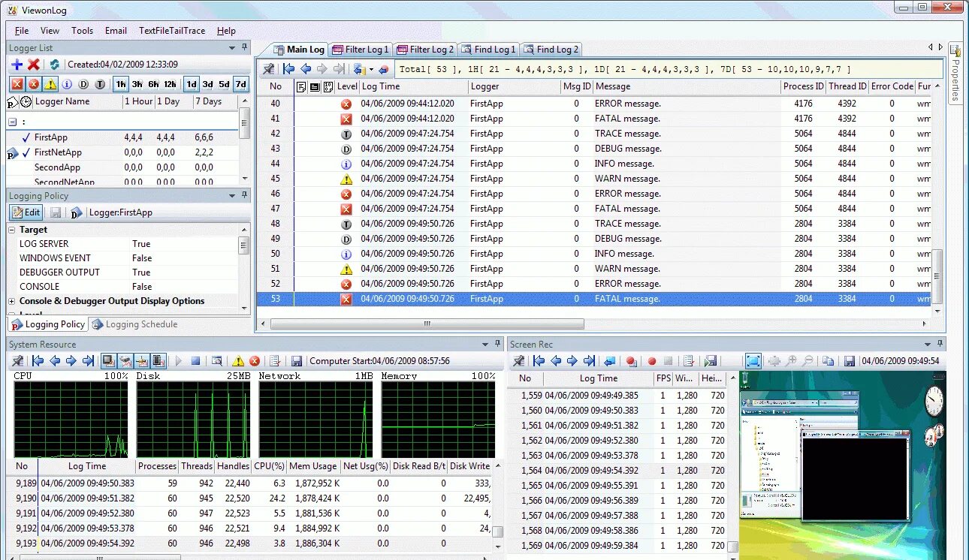Save the logging policy via floppy icon
This screenshot has height=560, width=969.
tap(56, 212)
